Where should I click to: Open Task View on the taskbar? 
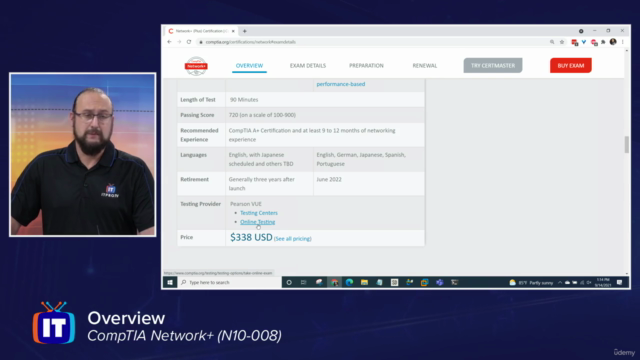coord(304,282)
